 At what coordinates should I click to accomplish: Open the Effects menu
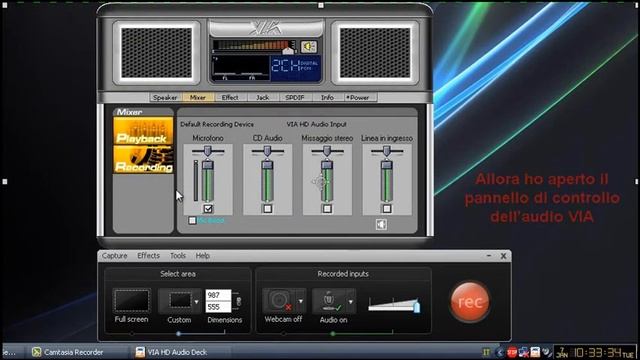click(x=149, y=256)
